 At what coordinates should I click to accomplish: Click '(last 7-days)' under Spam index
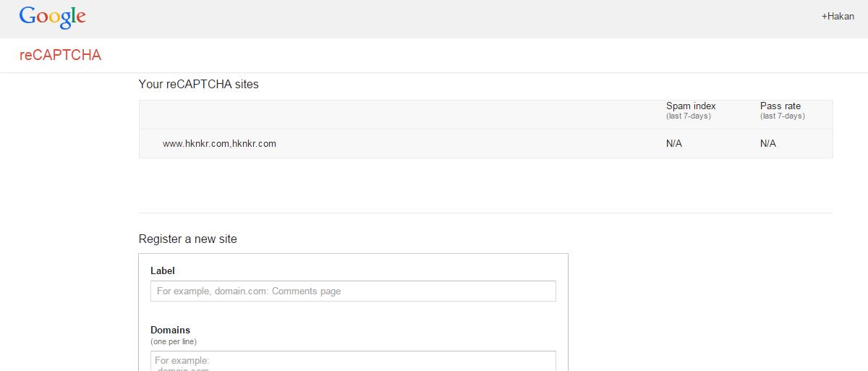pos(688,116)
